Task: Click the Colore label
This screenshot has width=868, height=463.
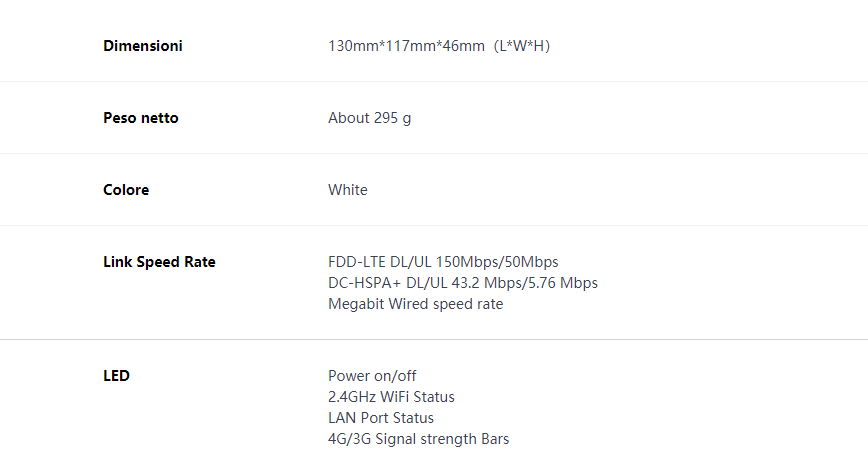Action: tap(126, 190)
